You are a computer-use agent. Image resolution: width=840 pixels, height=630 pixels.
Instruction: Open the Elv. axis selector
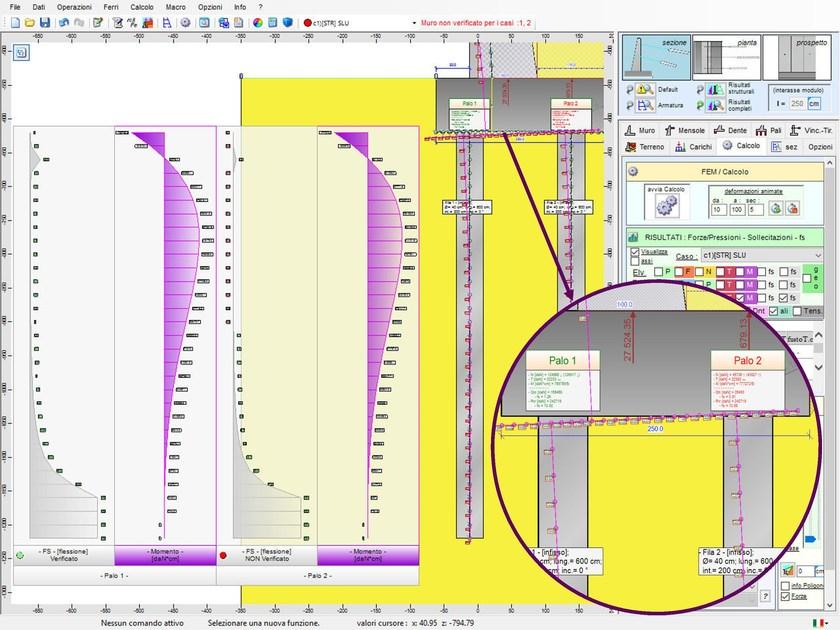coord(637,271)
